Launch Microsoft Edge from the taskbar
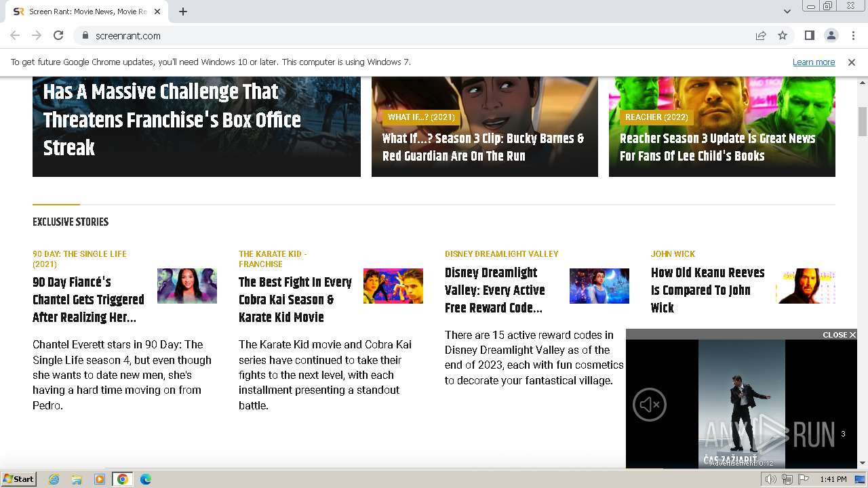Screen dimensions: 868x488 pyautogui.click(x=146, y=479)
